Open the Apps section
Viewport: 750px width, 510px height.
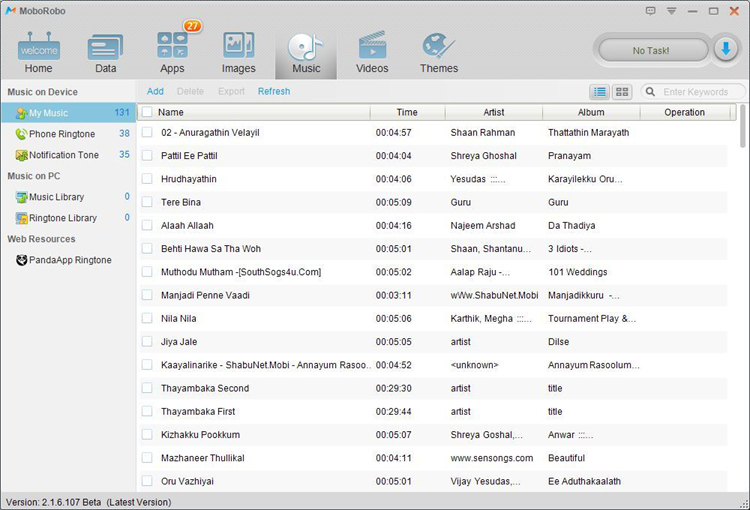[x=172, y=52]
